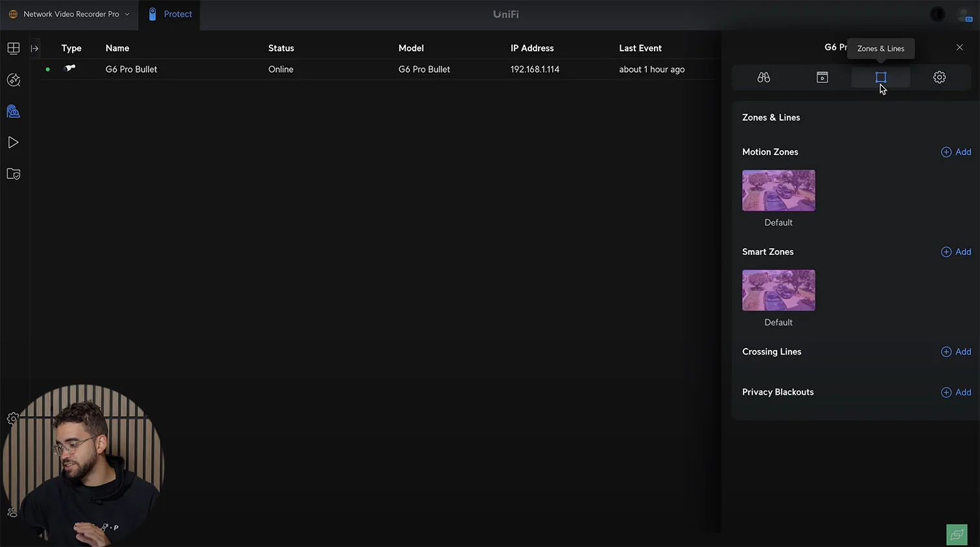Sort by the Last Event column header
This screenshot has height=547, width=980.
pyautogui.click(x=640, y=48)
